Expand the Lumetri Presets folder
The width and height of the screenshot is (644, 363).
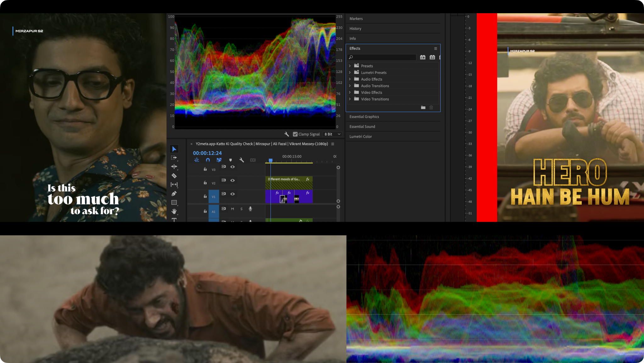tap(350, 73)
